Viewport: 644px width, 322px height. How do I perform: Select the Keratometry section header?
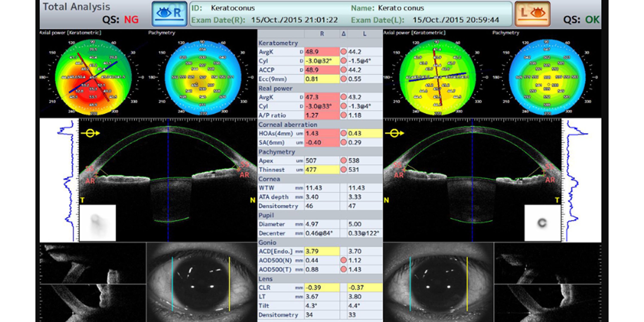278,43
